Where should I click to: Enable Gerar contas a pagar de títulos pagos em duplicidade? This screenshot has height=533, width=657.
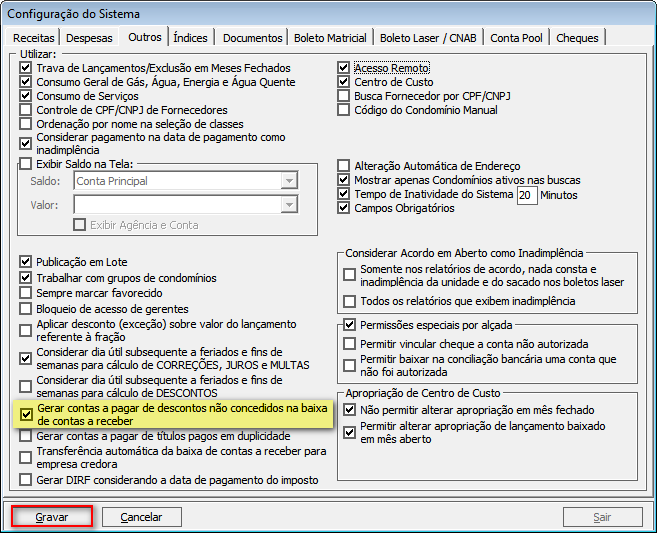point(26,436)
